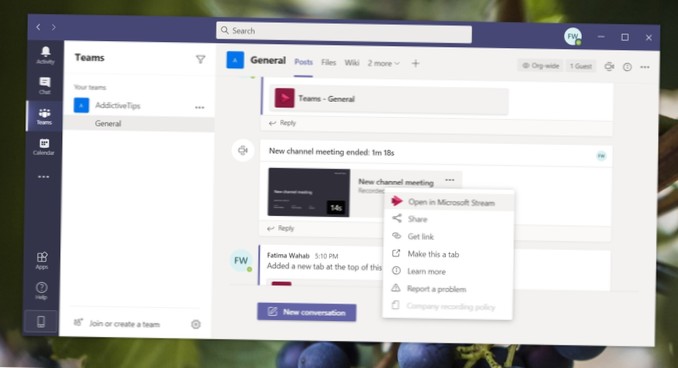The width and height of the screenshot is (678, 368).
Task: Select the AddictiveTips team name
Action: point(118,106)
